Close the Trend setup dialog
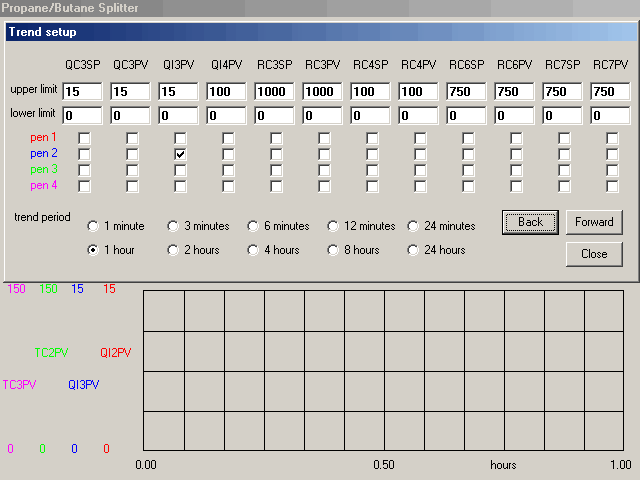This screenshot has height=480, width=640. coord(594,254)
